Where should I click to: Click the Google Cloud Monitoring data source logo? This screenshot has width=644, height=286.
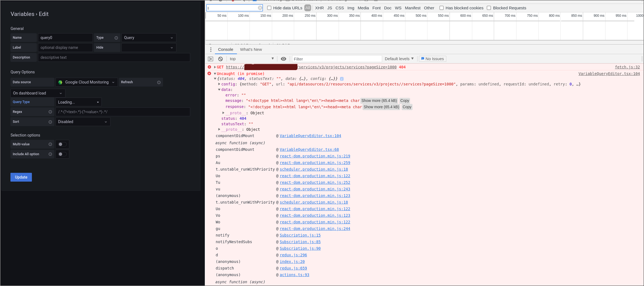click(60, 82)
